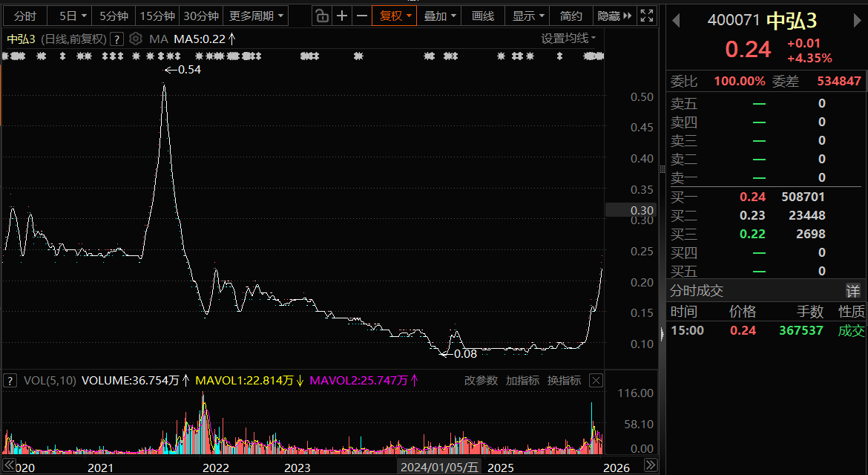The height and width of the screenshot is (475, 868).
Task: Click the 2026 year axis label
Action: 616,468
